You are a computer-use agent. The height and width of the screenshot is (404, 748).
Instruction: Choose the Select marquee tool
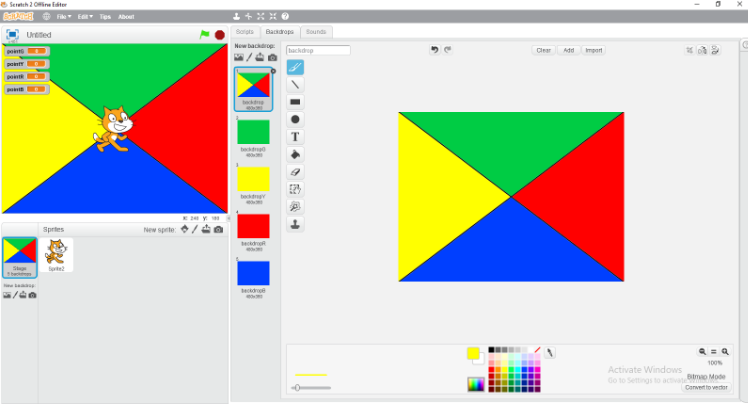tap(295, 189)
